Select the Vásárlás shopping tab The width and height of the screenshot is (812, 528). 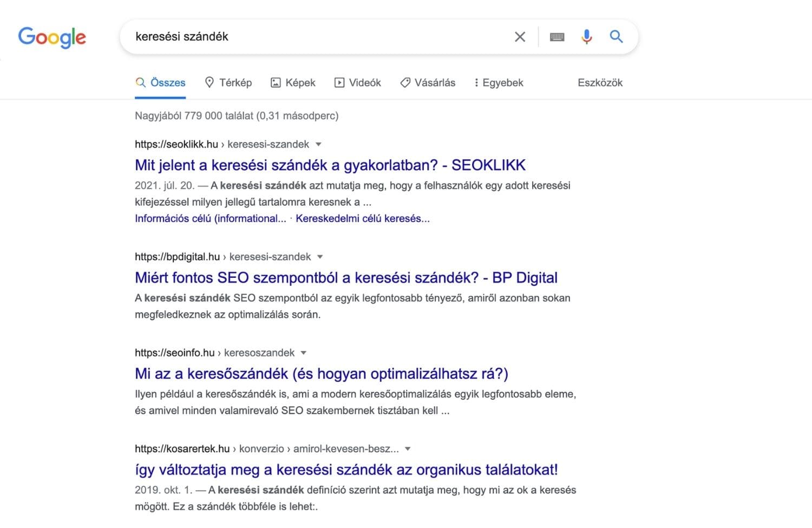point(428,82)
